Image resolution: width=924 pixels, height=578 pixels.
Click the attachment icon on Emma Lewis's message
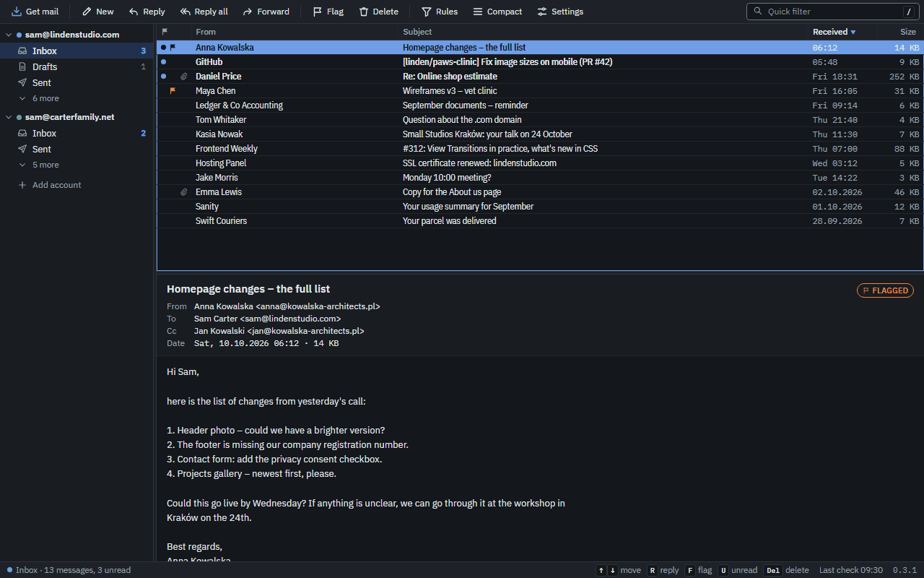(184, 192)
